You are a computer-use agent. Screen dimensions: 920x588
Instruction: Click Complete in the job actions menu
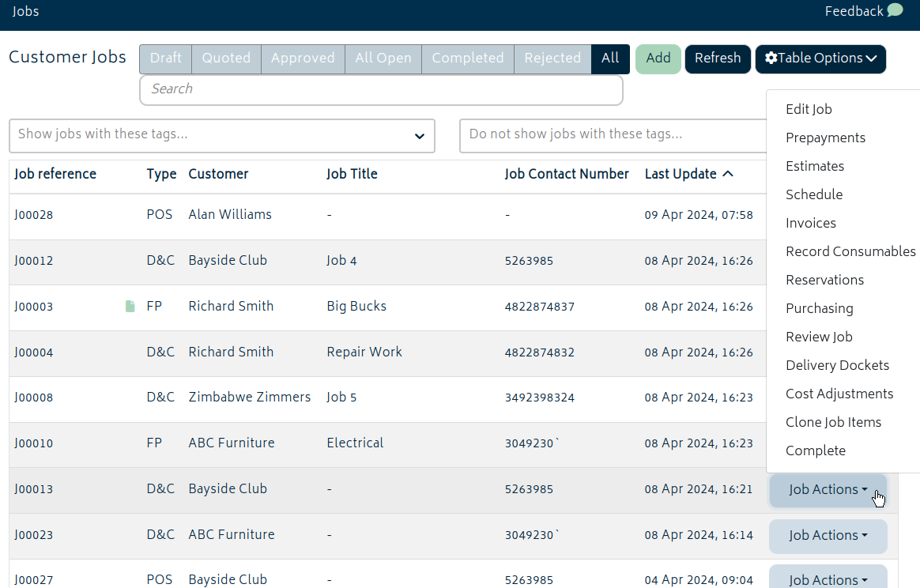815,451
